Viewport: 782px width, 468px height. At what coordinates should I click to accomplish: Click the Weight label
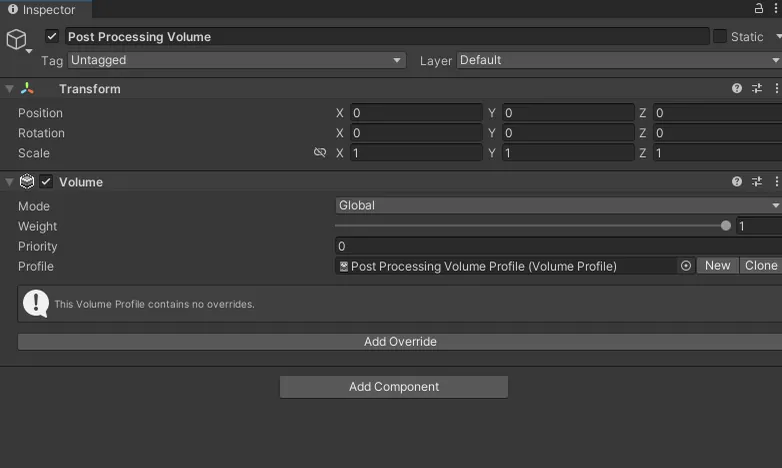(37, 226)
